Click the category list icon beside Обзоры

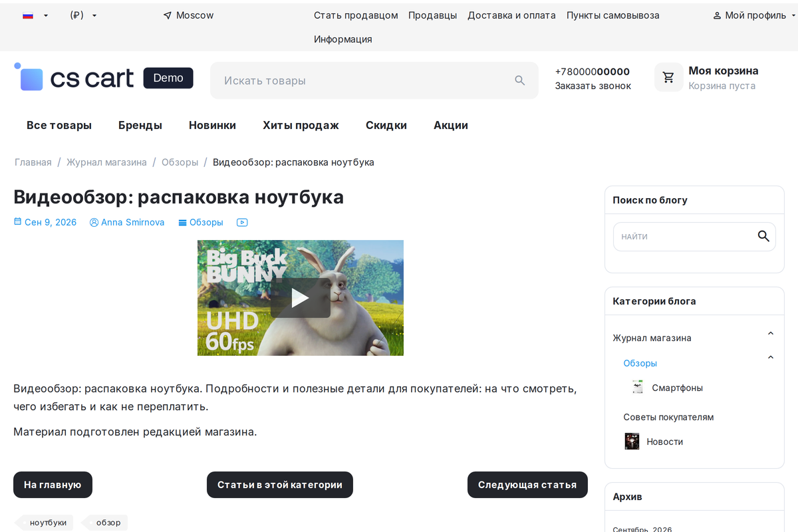[182, 223]
